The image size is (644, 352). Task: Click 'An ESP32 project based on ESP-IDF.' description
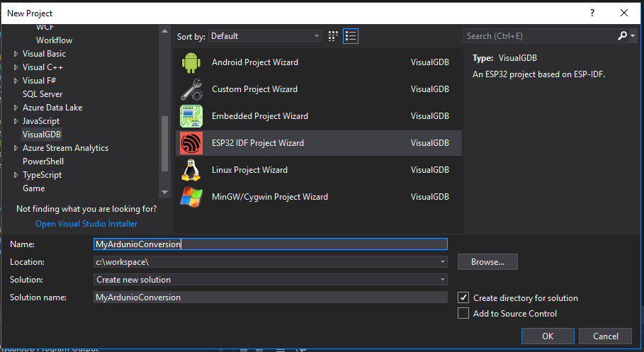539,74
